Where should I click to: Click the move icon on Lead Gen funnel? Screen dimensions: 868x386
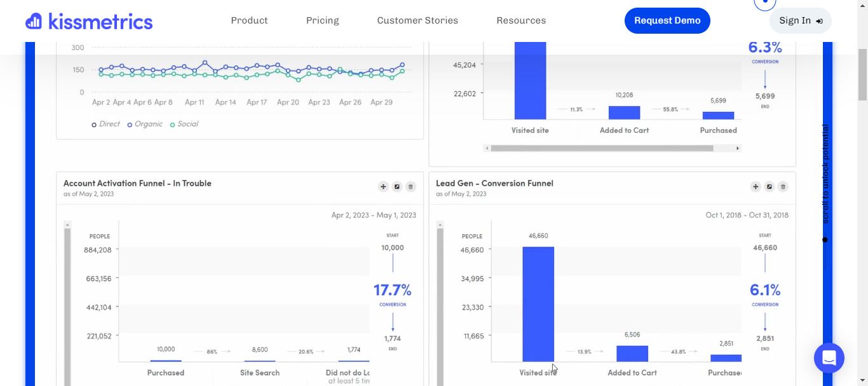tap(756, 186)
